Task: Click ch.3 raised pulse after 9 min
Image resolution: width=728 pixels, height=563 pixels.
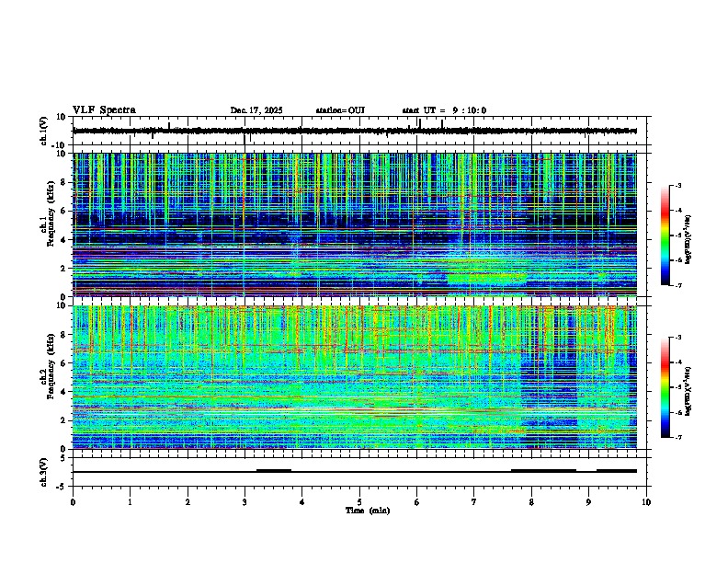Action: [x=617, y=471]
